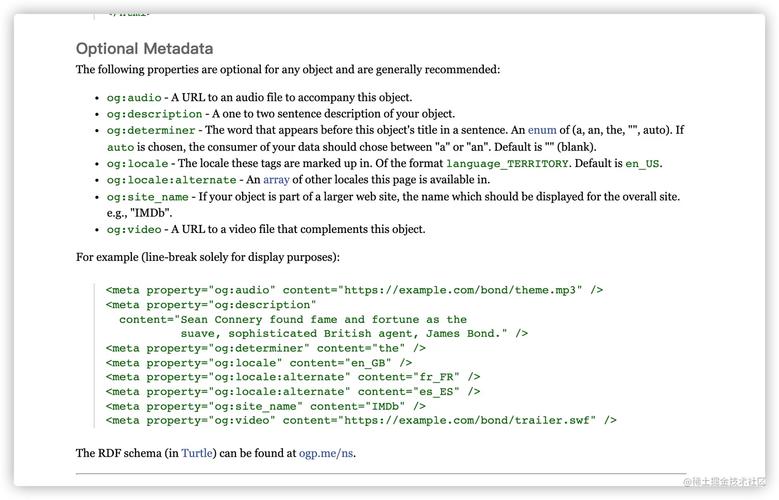The width and height of the screenshot is (779, 500).
Task: Click the og:site_name property name
Action: pyautogui.click(x=148, y=197)
